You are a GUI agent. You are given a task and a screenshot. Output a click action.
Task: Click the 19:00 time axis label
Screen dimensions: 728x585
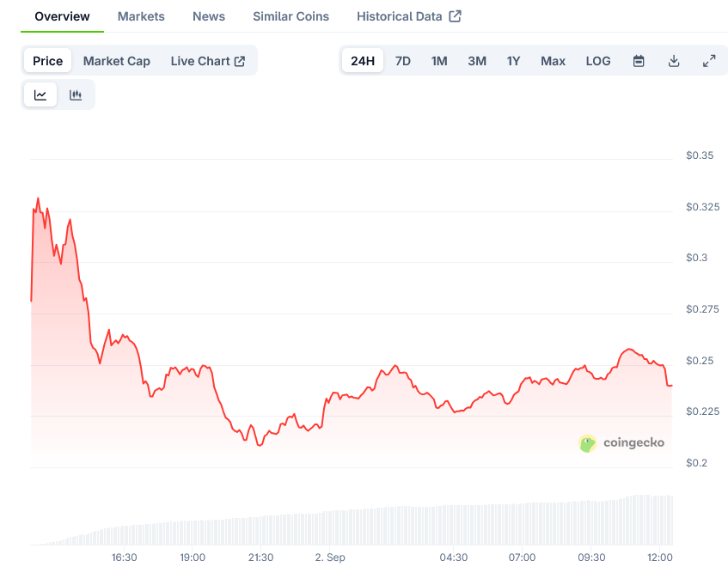click(193, 558)
